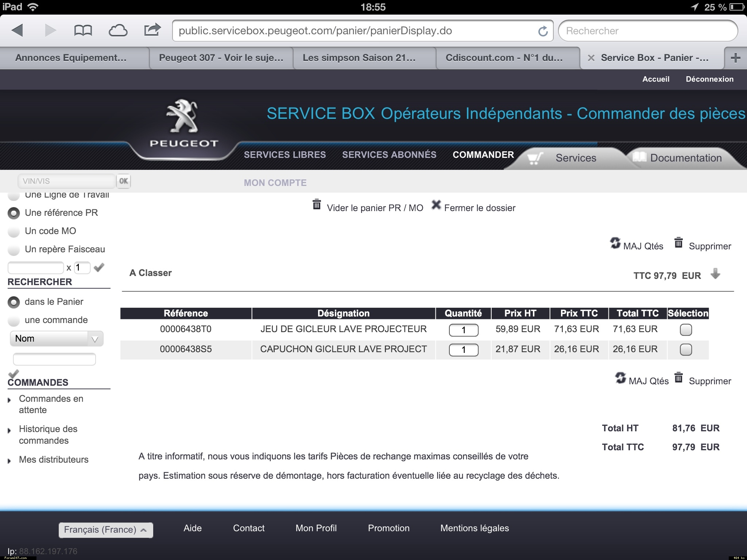Viewport: 747px width, 560px height.
Task: Click the Déconnexion link
Action: pos(709,79)
